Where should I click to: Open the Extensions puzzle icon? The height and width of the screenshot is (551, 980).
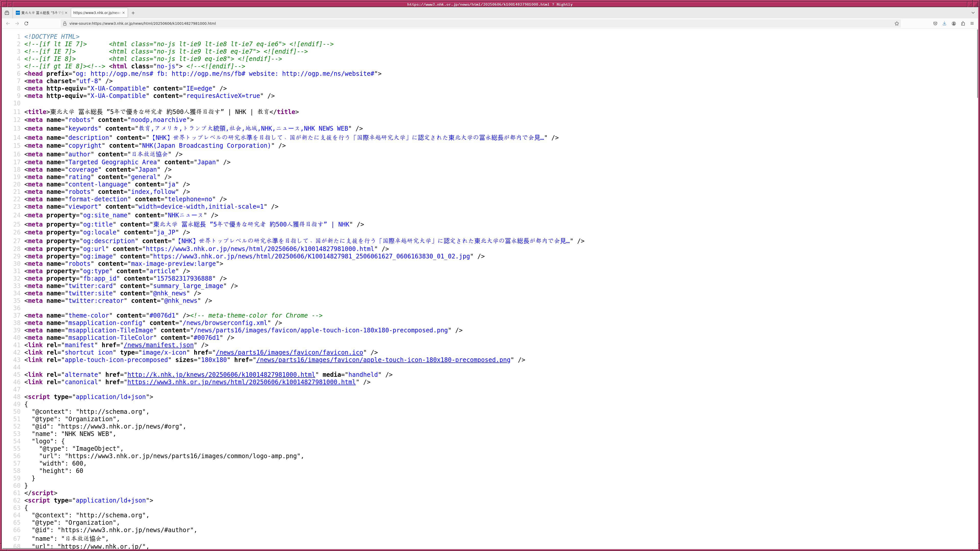click(x=963, y=23)
